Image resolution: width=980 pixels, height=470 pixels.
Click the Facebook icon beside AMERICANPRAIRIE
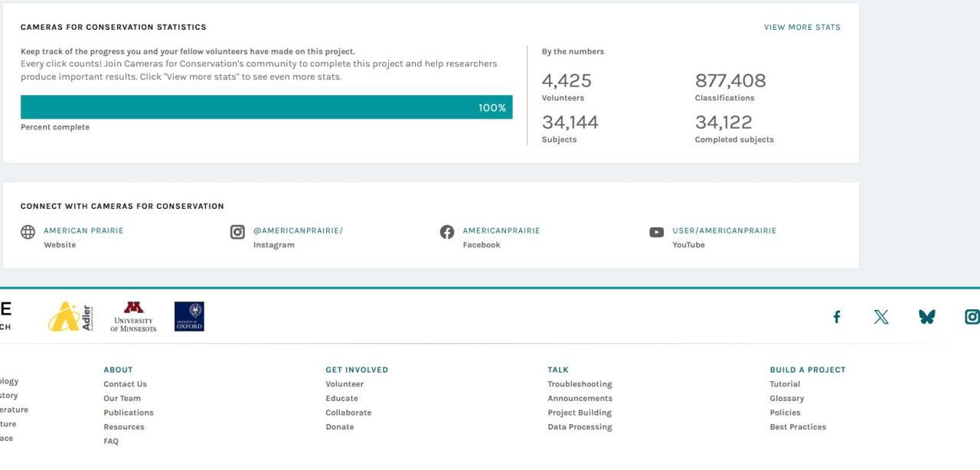(447, 232)
